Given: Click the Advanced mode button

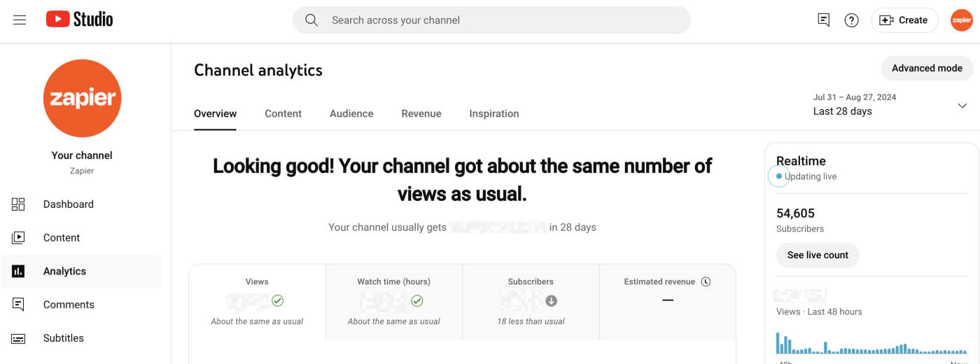Looking at the screenshot, I should [x=927, y=68].
